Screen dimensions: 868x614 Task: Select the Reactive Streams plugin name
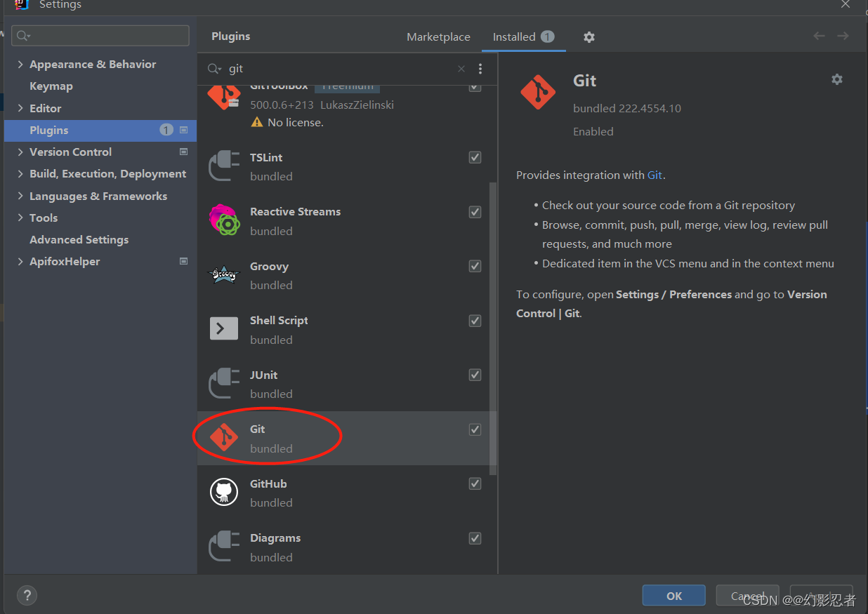coord(295,211)
